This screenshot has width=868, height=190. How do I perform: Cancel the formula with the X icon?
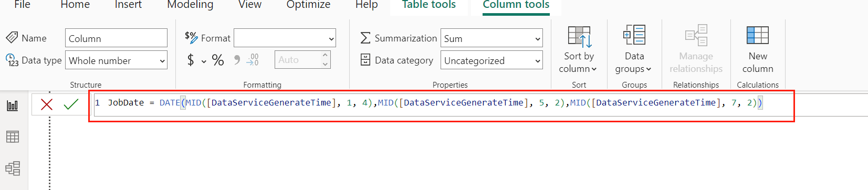point(47,104)
